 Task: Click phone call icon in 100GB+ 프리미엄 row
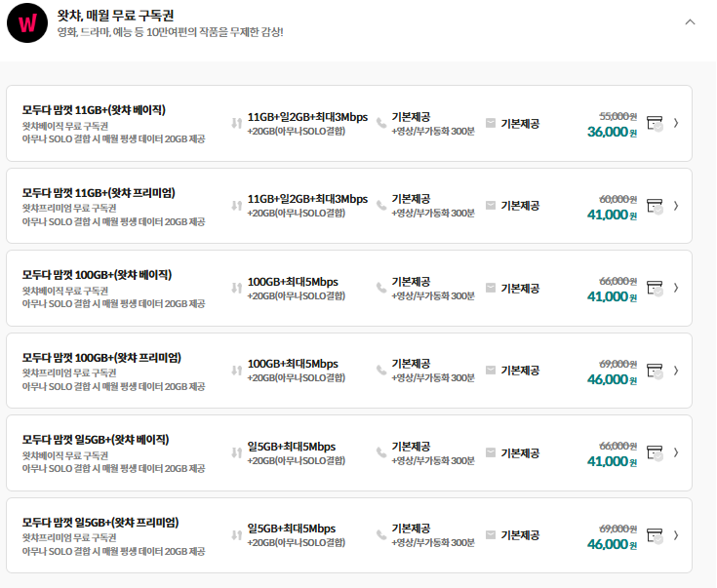[380, 371]
